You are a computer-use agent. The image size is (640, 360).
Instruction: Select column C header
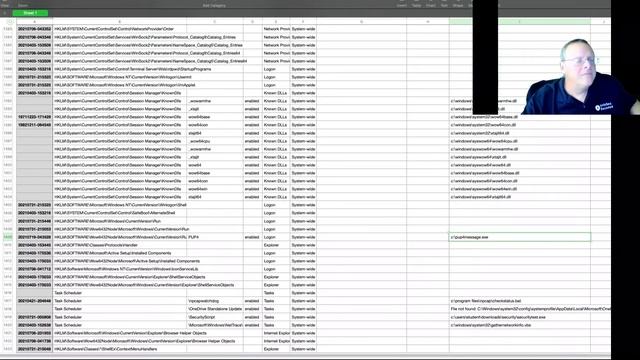(x=215, y=22)
